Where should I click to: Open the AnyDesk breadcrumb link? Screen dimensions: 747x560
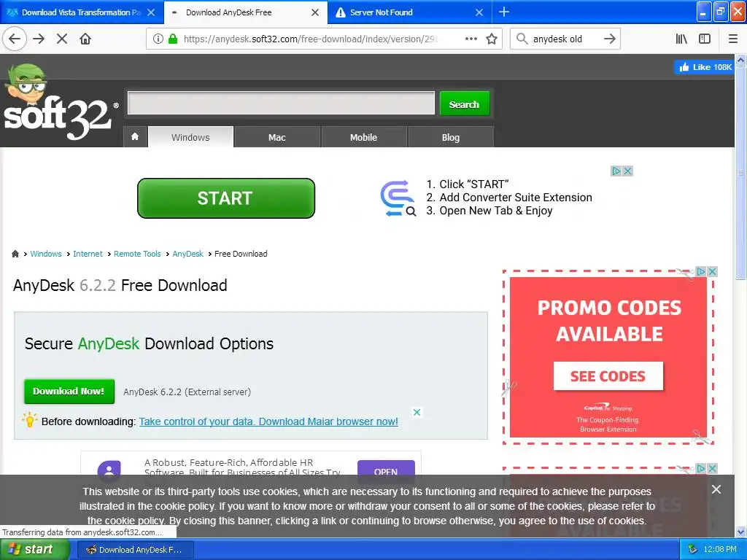click(187, 254)
